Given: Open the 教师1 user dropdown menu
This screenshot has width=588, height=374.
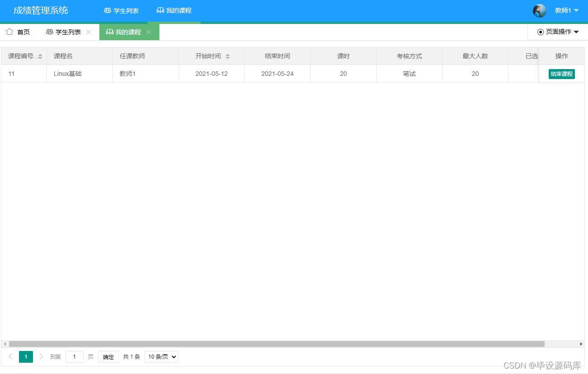Looking at the screenshot, I should (x=567, y=10).
